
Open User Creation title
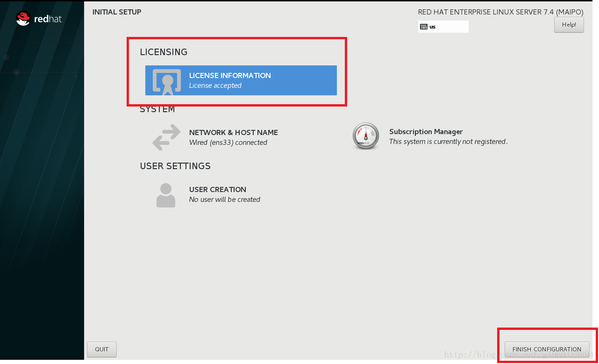(x=218, y=189)
